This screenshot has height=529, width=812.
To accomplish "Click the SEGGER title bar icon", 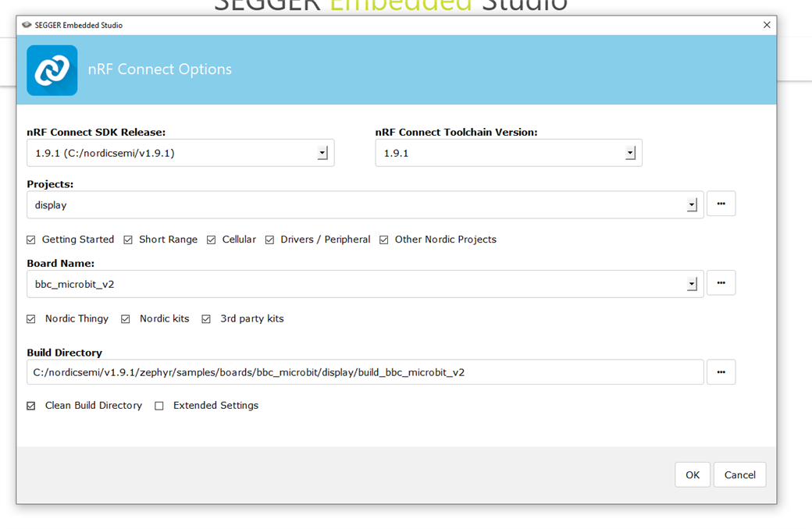I will pyautogui.click(x=27, y=25).
